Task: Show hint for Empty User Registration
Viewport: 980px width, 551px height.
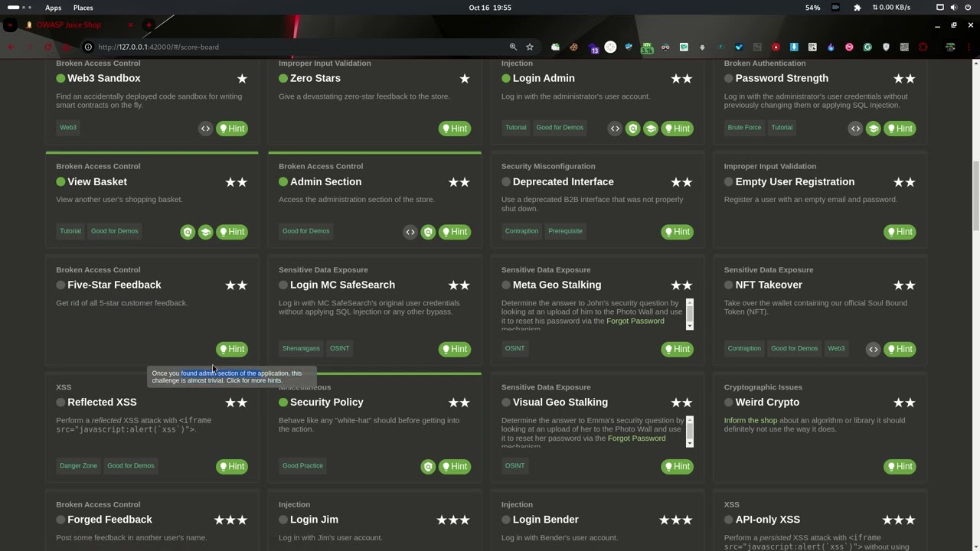Action: click(900, 232)
